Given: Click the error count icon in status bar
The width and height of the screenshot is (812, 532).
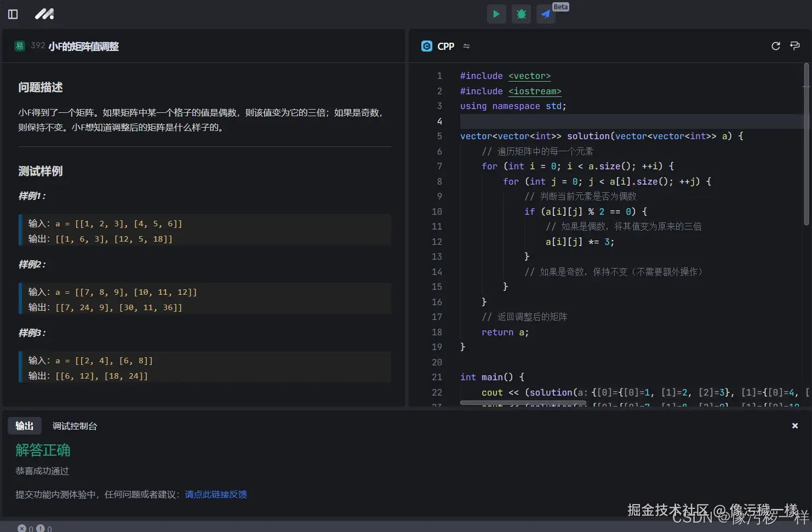Looking at the screenshot, I should [22, 528].
